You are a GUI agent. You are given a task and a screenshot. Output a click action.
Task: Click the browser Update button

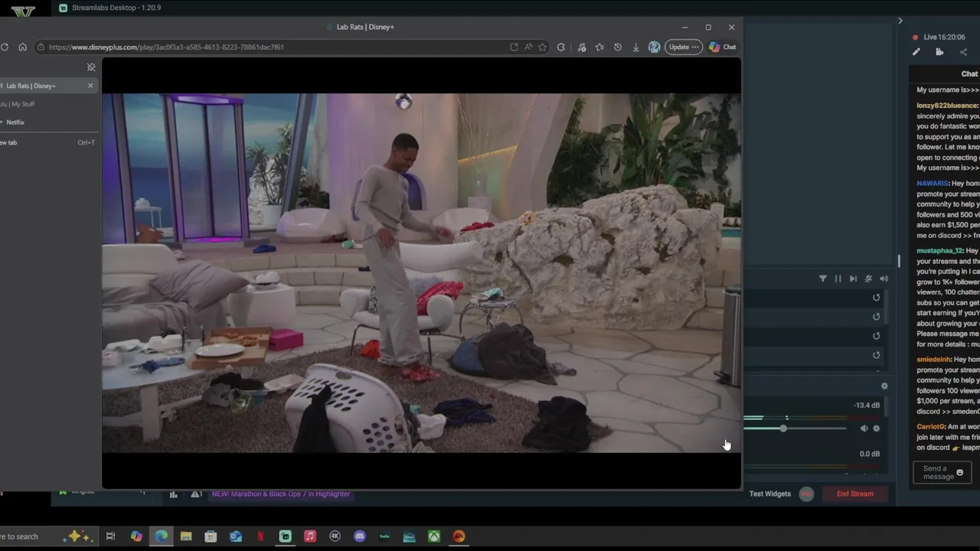click(684, 47)
